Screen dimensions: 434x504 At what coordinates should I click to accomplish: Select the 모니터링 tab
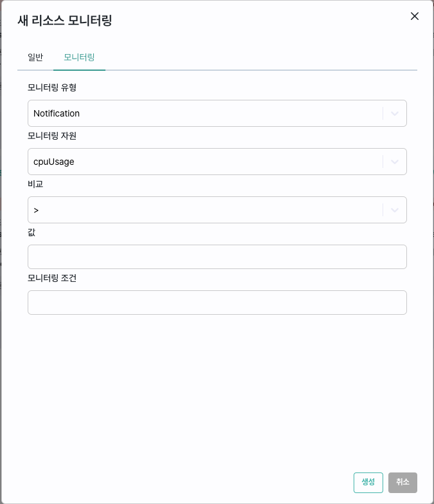[79, 57]
